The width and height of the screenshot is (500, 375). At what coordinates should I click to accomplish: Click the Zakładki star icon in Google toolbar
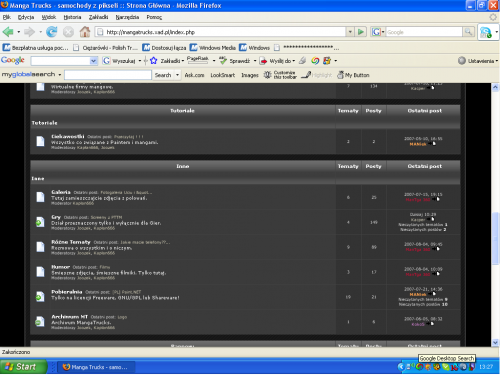click(x=153, y=61)
